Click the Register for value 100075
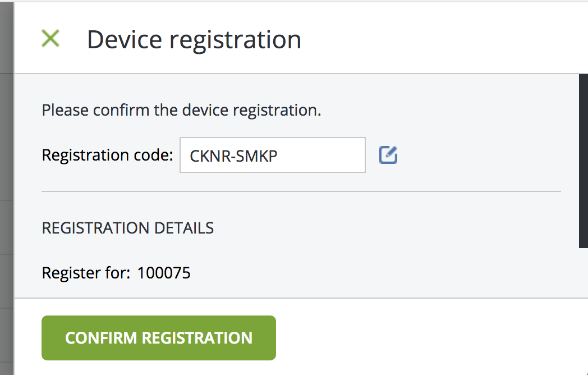588x375 pixels. pyautogui.click(x=164, y=273)
